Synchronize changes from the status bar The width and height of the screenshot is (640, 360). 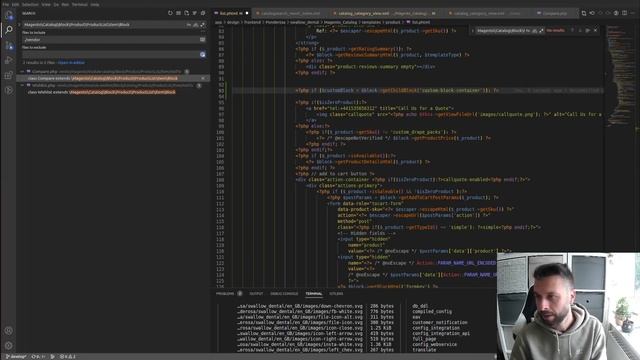coord(38,357)
